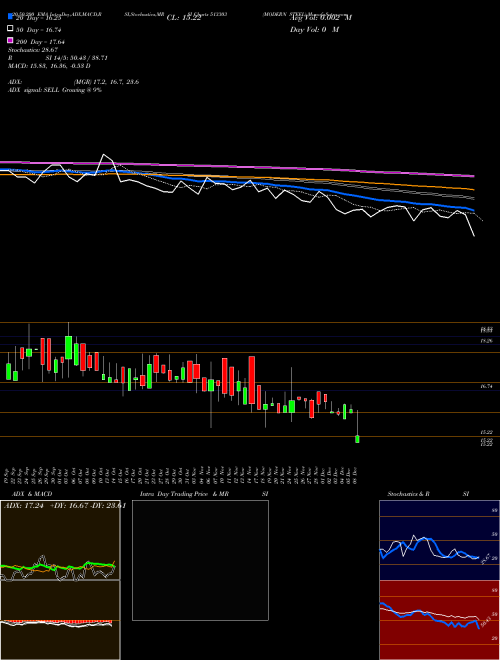500x660 pixels.
Task: Click the blue Stochastics chart panel
Action: click(439, 540)
